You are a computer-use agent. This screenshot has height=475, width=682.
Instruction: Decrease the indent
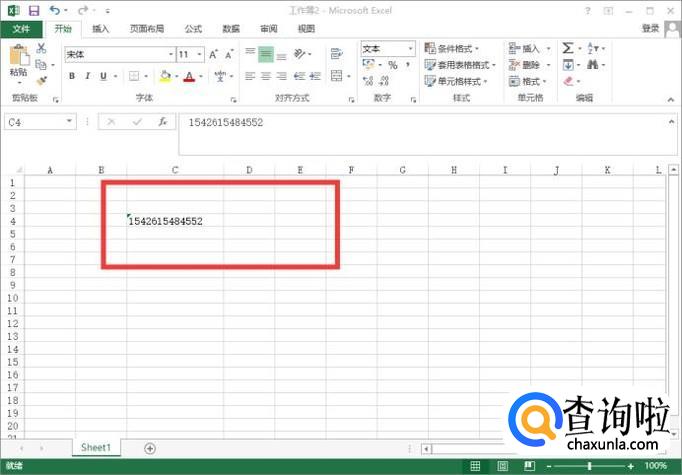click(299, 76)
